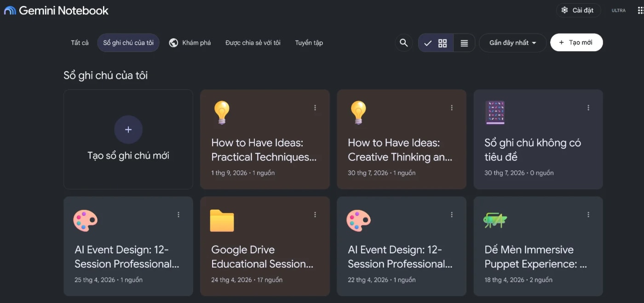
Task: Select the Sổ ghi chú của tôi tab
Action: pos(128,43)
